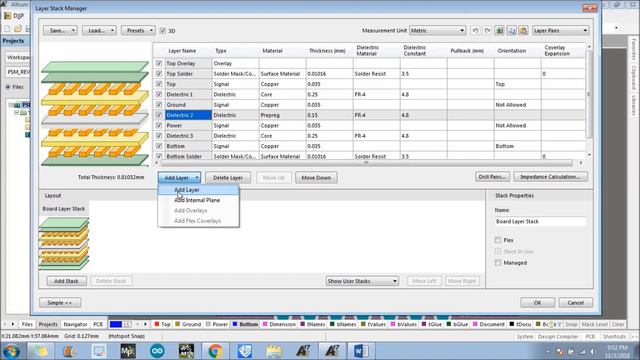Click the Add Stack button
This screenshot has width=640, height=360.
coord(66,281)
